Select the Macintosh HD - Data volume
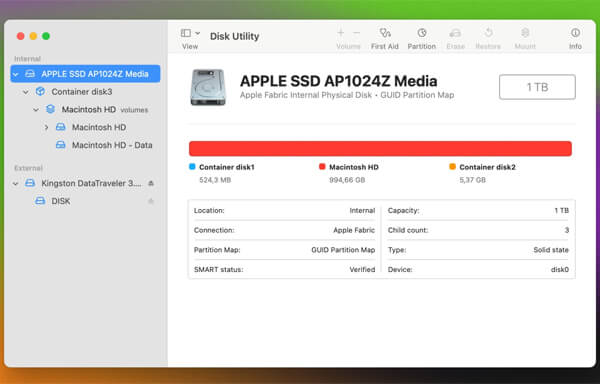Image resolution: width=600 pixels, height=384 pixels. (x=85, y=145)
